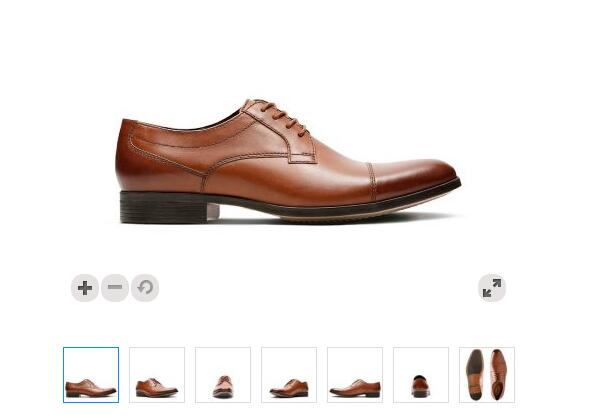Open the sole and top view thumbnail

[487, 375]
